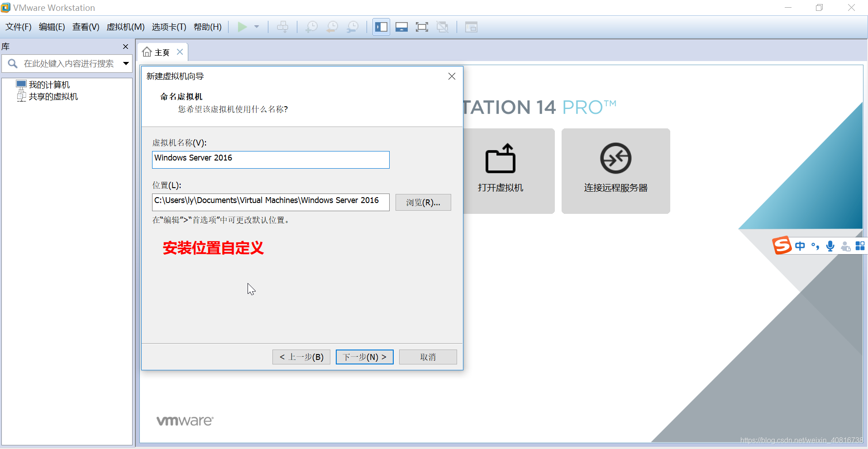
Task: Click the location path input field
Action: (x=271, y=202)
